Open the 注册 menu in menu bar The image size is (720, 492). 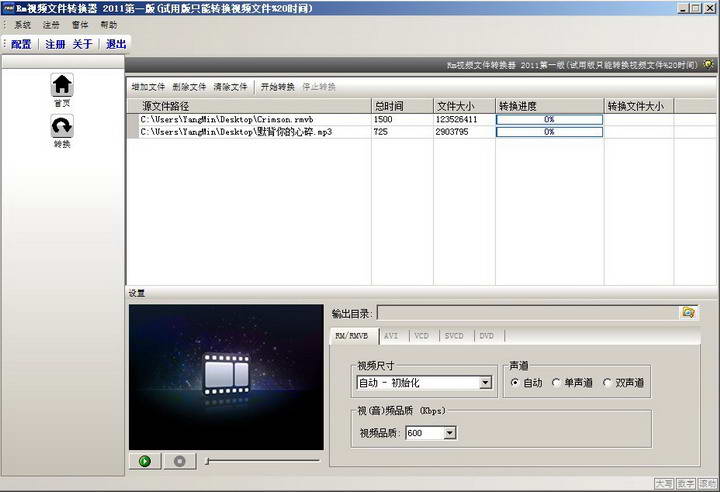pyautogui.click(x=51, y=25)
